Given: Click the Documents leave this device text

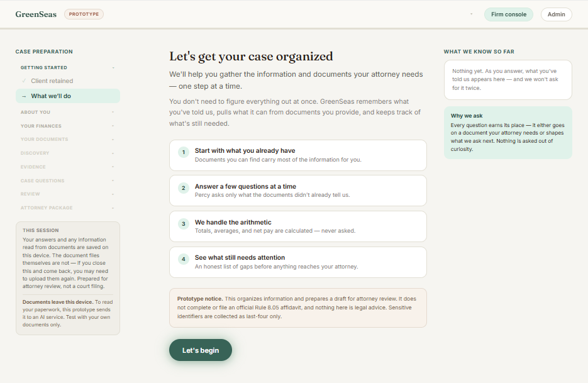Looking at the screenshot, I should tap(58, 302).
